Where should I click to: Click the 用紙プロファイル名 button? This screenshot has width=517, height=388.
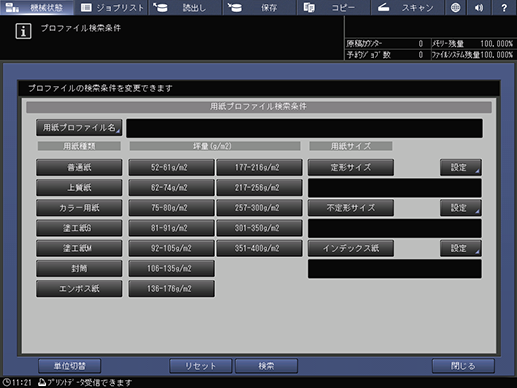coord(79,128)
